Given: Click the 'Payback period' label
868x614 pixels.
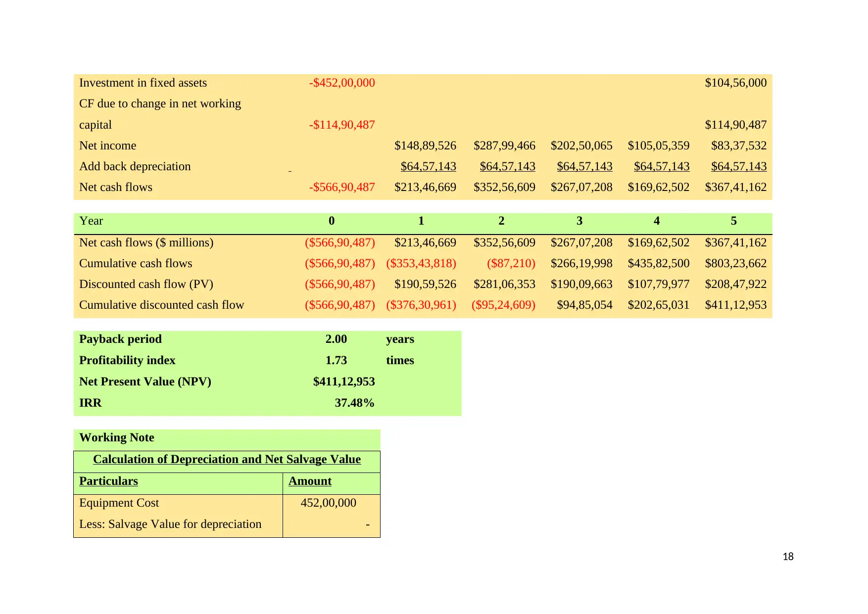Looking at the screenshot, I should [120, 339].
